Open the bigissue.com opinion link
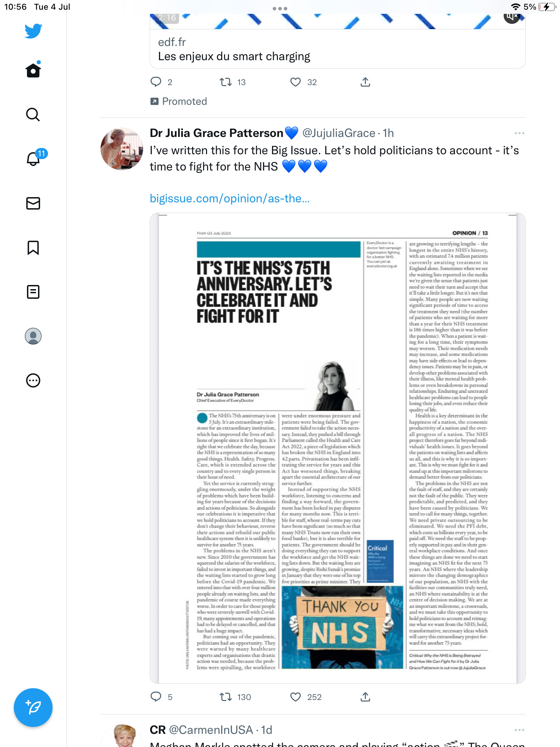This screenshot has height=747, width=560. (230, 199)
